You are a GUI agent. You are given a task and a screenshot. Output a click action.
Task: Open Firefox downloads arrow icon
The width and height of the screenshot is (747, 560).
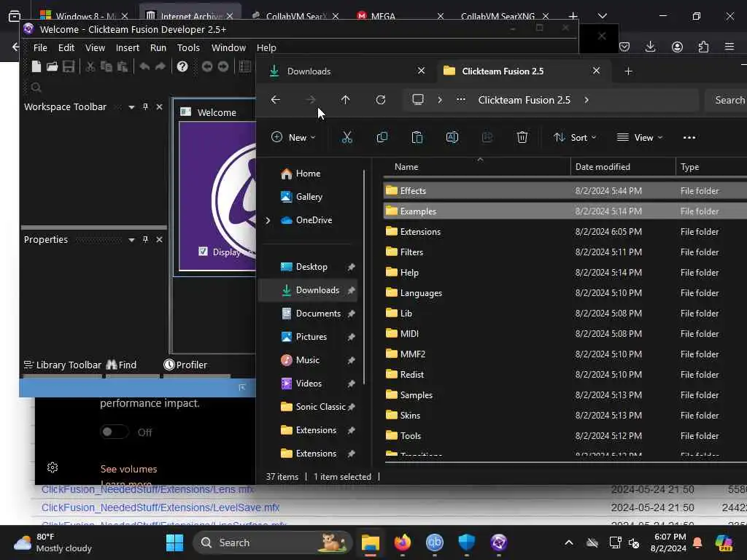[x=650, y=47]
